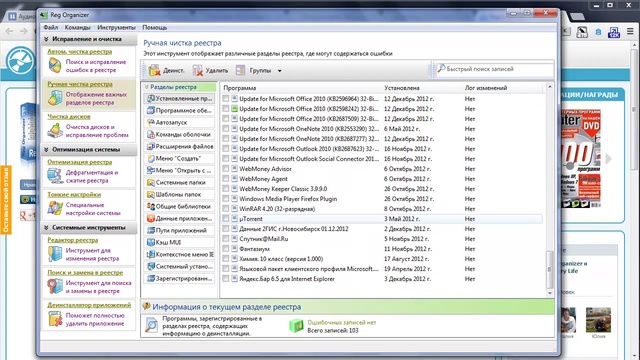Check the Спутник@Mail.Ru checkbox

point(226,238)
